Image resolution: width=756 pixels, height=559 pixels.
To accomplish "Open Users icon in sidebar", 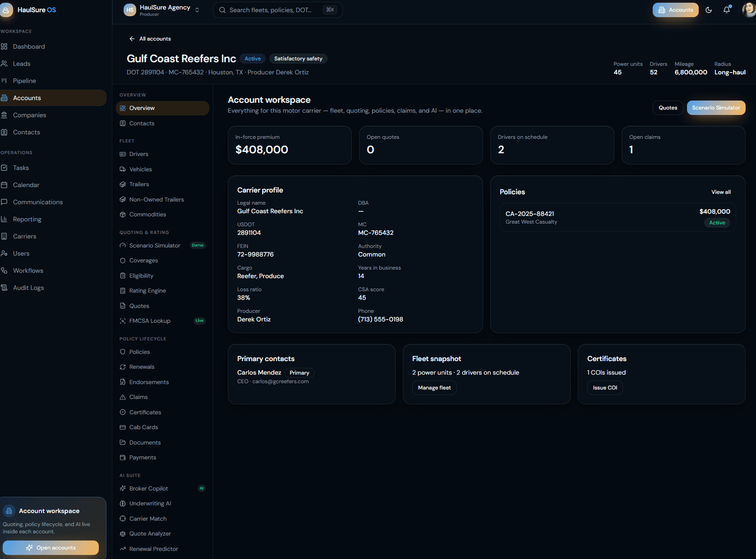I will 4,253.
